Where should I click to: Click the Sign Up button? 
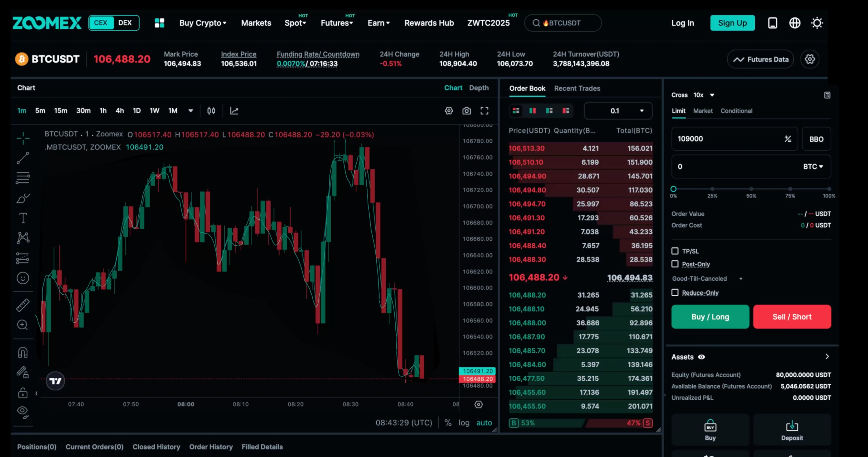coord(733,23)
